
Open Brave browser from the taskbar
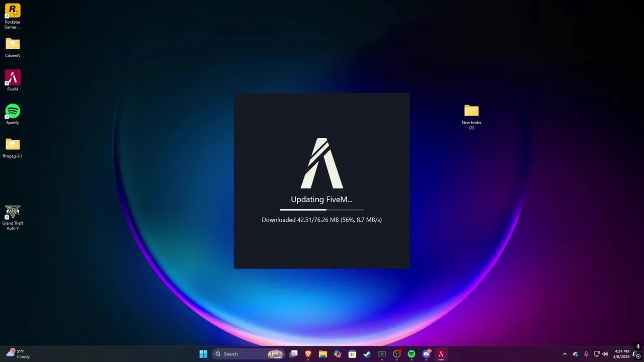308,354
